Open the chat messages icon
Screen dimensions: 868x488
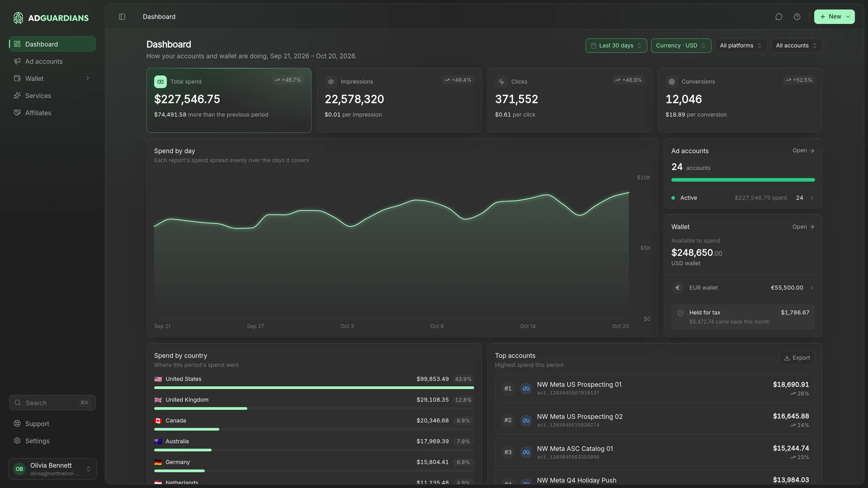(x=779, y=17)
